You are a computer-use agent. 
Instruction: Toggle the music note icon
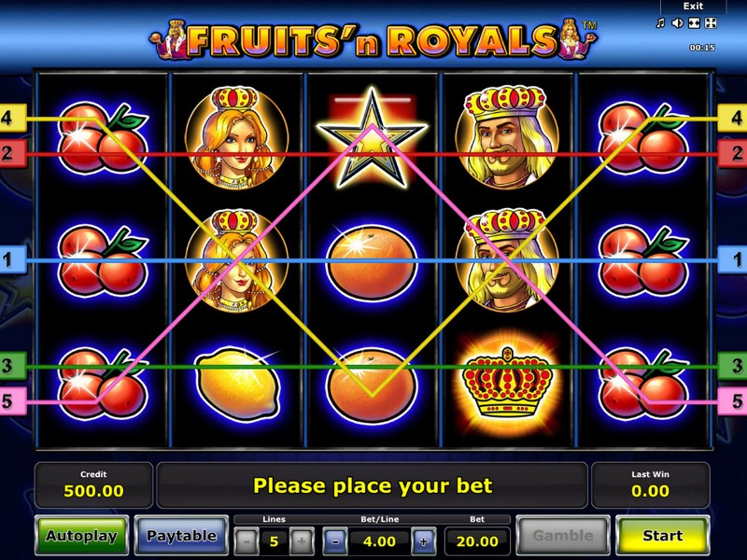click(x=660, y=22)
